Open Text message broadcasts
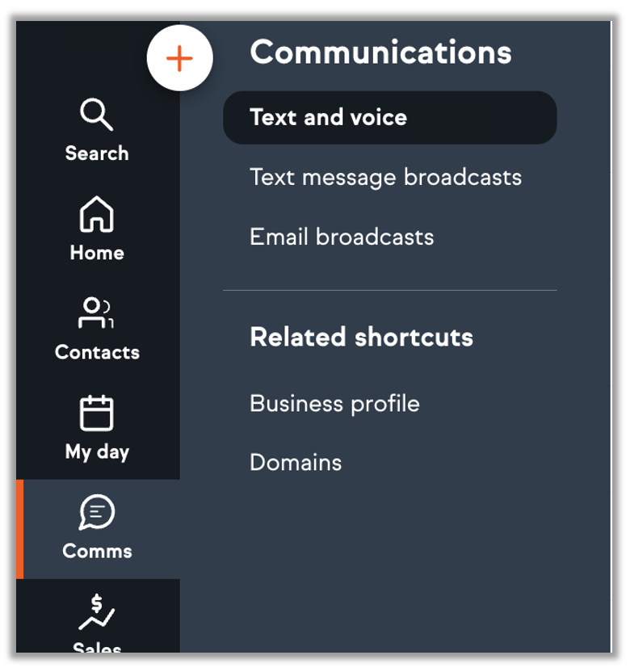This screenshot has width=630, height=672. click(x=385, y=178)
